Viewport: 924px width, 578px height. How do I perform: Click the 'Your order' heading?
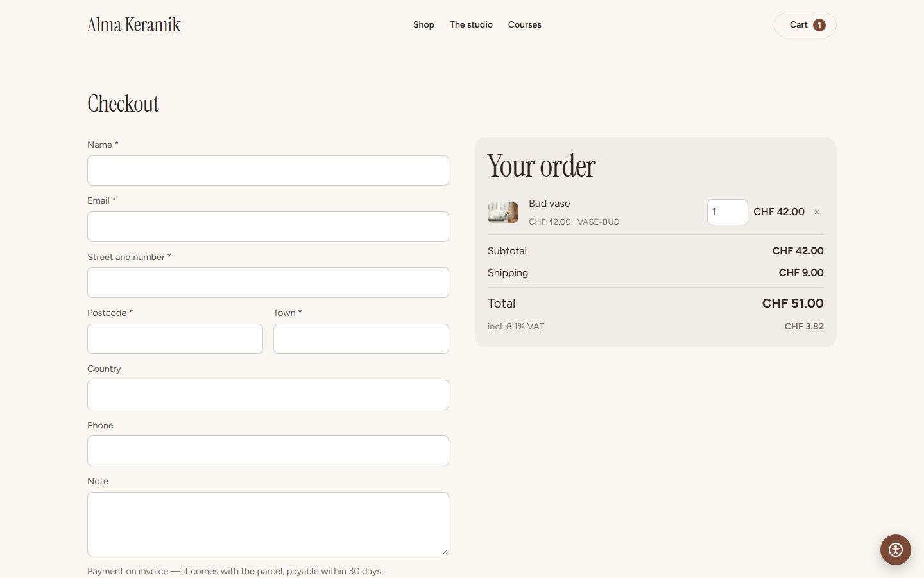[542, 166]
